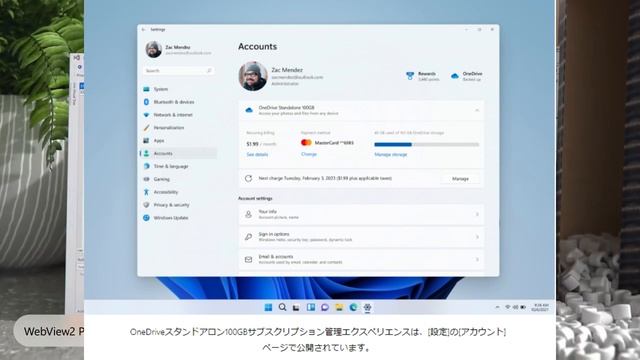Click the Settings back arrow
The image size is (640, 360).
pos(143,29)
